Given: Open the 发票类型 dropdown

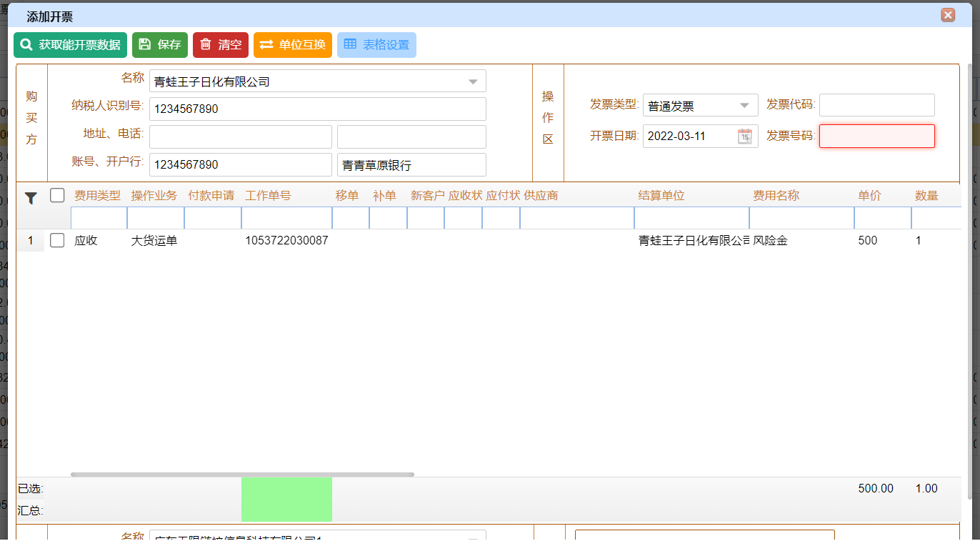Looking at the screenshot, I should (x=745, y=106).
